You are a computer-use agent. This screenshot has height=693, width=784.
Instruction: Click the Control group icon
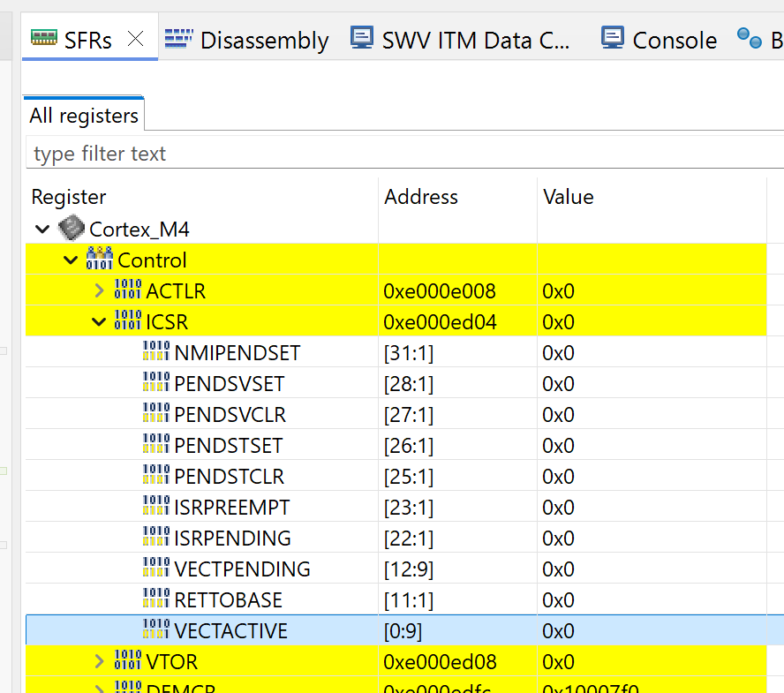click(100, 259)
